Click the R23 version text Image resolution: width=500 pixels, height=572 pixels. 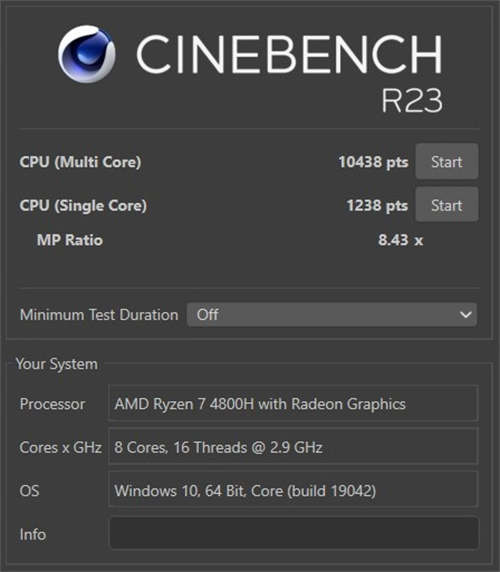[412, 100]
